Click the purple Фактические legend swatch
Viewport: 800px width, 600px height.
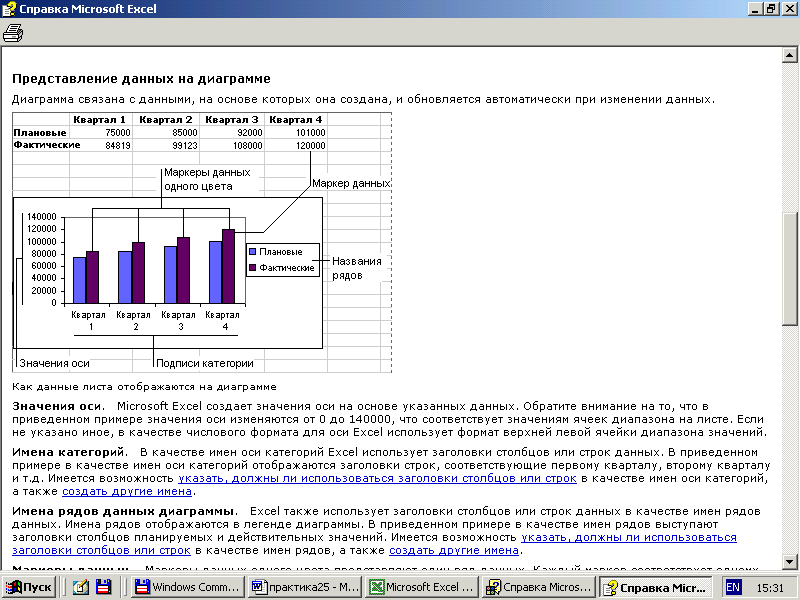tap(253, 268)
